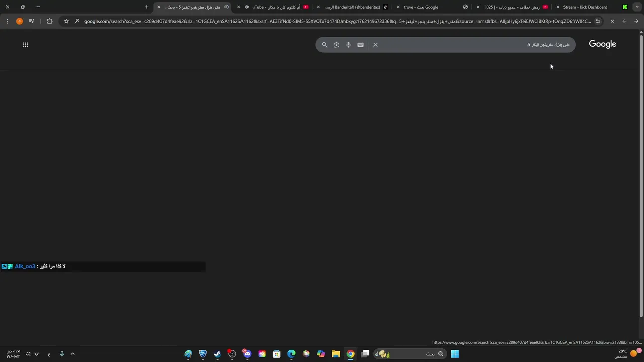Go to Google home via logo
644x362 pixels.
click(x=602, y=44)
